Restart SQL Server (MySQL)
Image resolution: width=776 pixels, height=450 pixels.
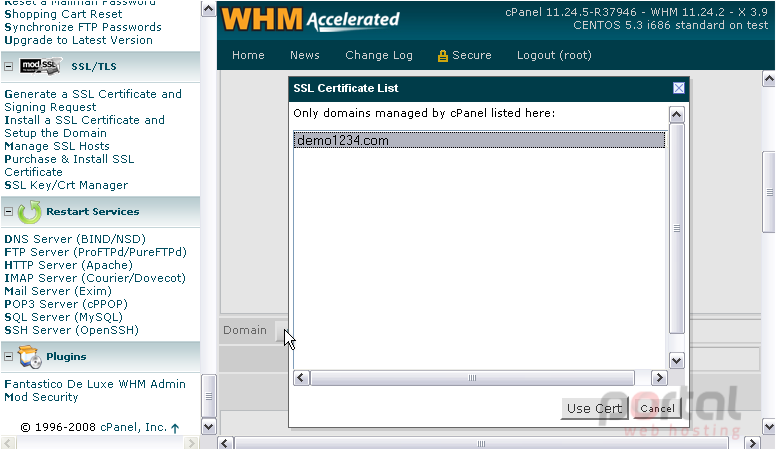(64, 317)
